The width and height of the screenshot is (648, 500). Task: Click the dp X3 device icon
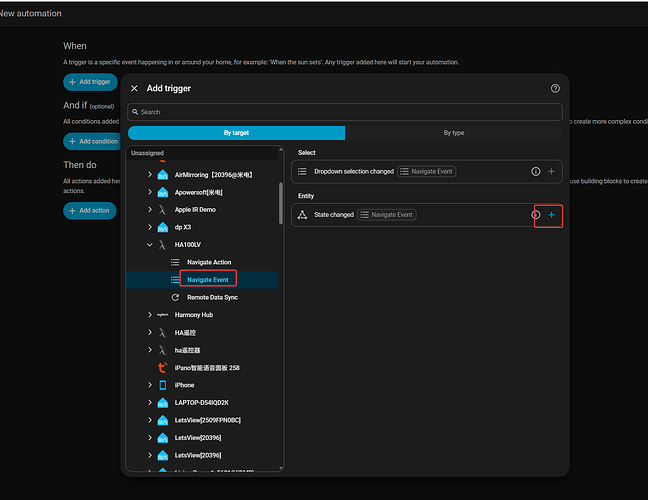pyautogui.click(x=163, y=227)
